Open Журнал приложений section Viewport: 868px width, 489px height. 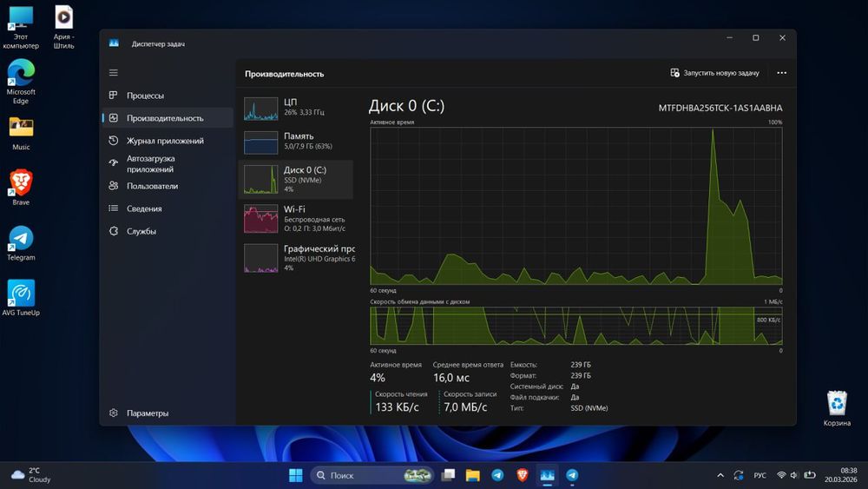pyautogui.click(x=168, y=141)
